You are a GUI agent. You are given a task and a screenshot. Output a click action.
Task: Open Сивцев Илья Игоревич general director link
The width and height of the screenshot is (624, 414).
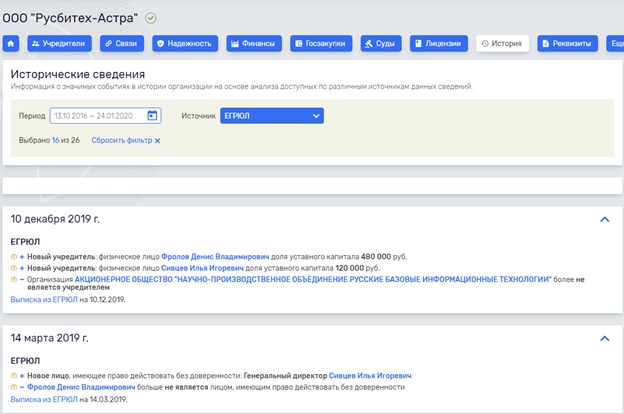(370, 375)
